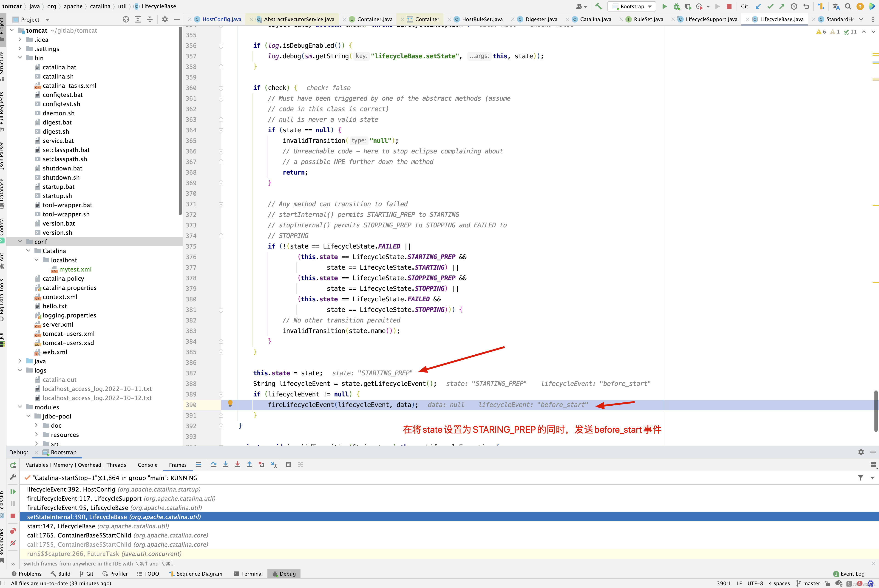Toggle fold marker at line 360
This screenshot has height=588, width=879.
221,88
